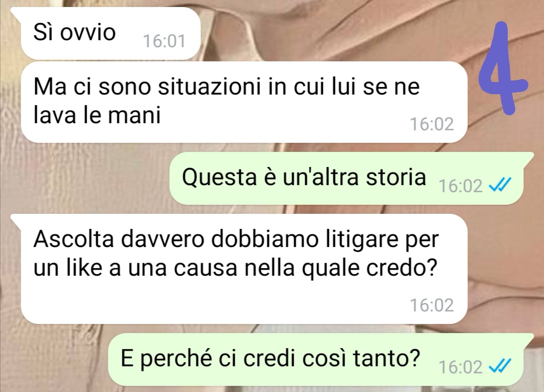Tap the 'E perché ci credi così tanto?' message
The width and height of the screenshot is (544, 392).
(x=320, y=359)
